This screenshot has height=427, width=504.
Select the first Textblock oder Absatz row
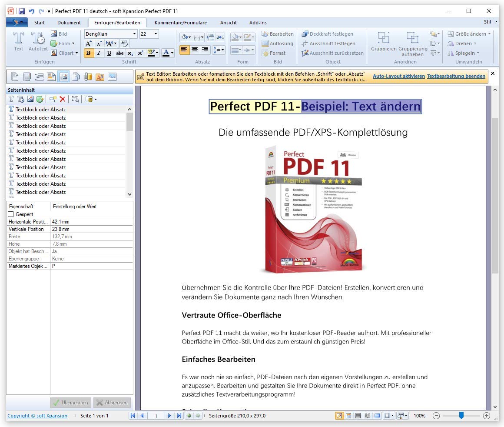(66, 110)
